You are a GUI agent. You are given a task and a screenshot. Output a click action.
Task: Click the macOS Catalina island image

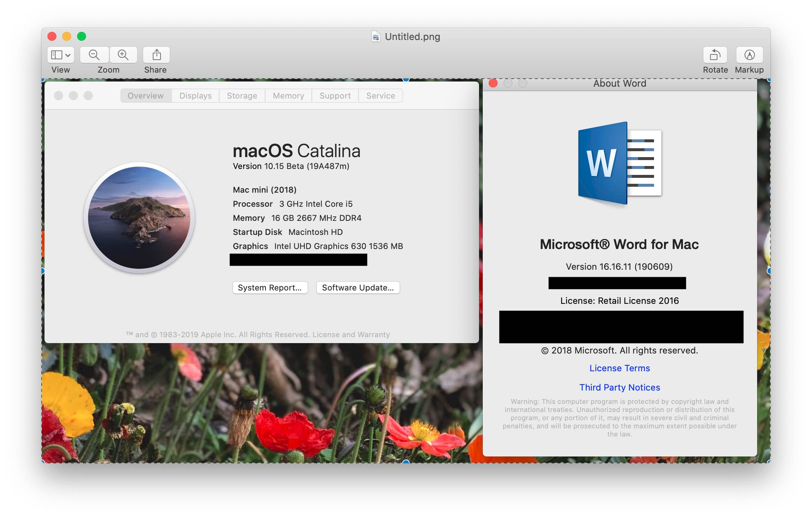pos(139,218)
